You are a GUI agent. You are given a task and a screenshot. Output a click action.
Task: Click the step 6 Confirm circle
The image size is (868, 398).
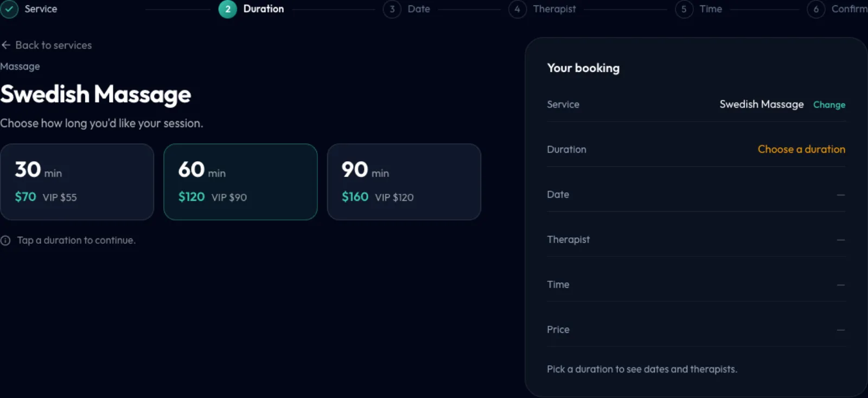coord(816,9)
